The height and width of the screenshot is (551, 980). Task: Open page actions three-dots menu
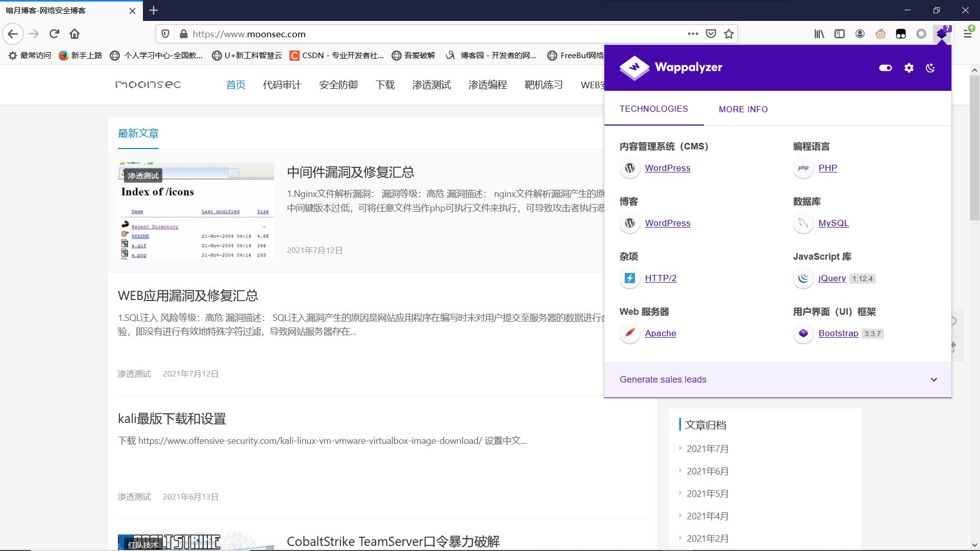(693, 34)
